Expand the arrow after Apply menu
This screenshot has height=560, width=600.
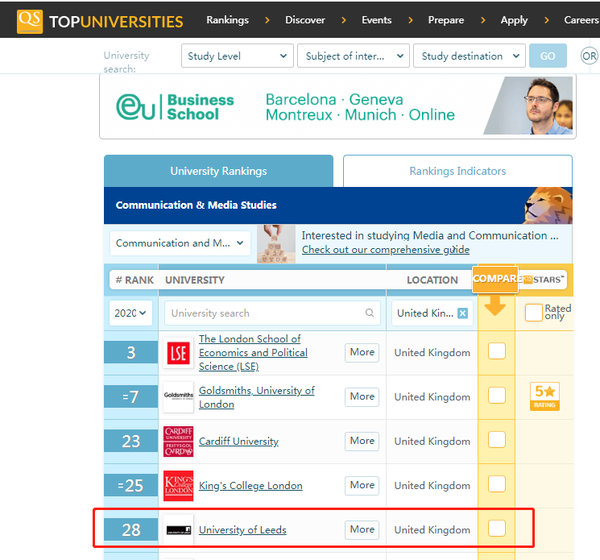pos(546,20)
